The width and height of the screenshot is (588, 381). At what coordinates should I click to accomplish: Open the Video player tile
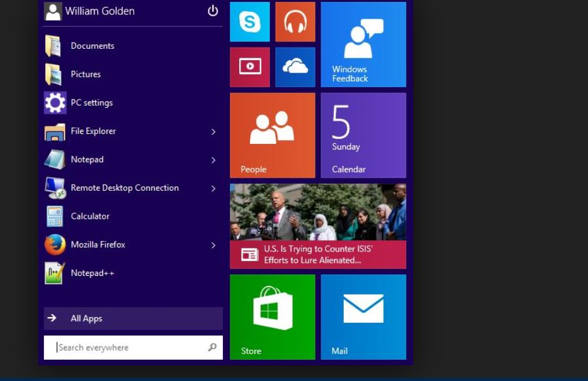250,67
